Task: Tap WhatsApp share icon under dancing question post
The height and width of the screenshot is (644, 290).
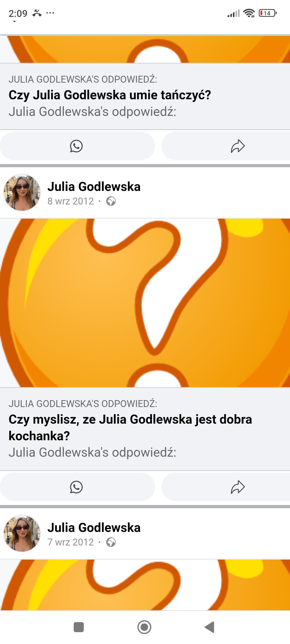Action: pos(76,146)
